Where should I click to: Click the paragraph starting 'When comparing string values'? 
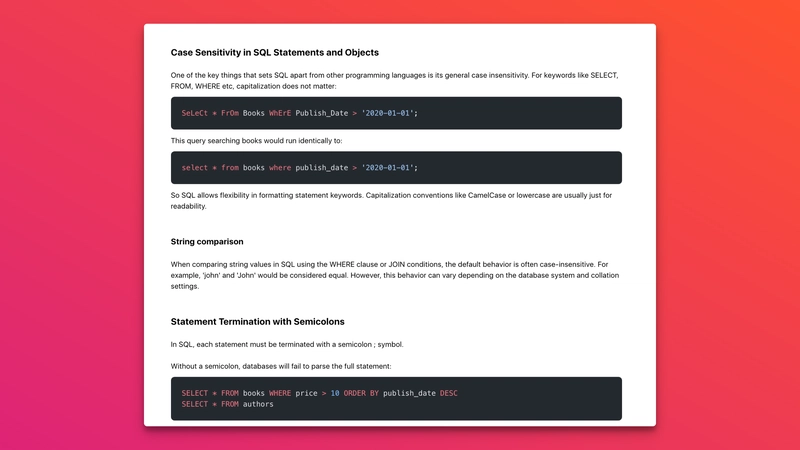click(395, 276)
